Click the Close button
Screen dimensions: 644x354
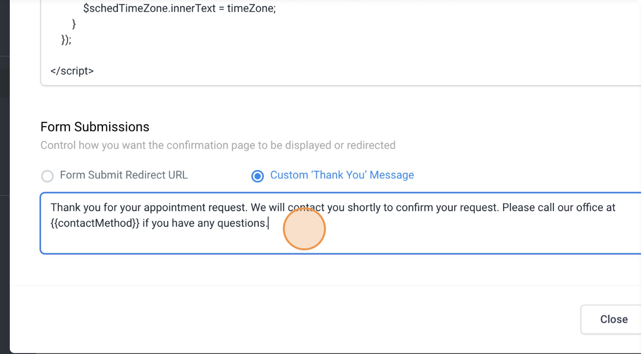613,319
